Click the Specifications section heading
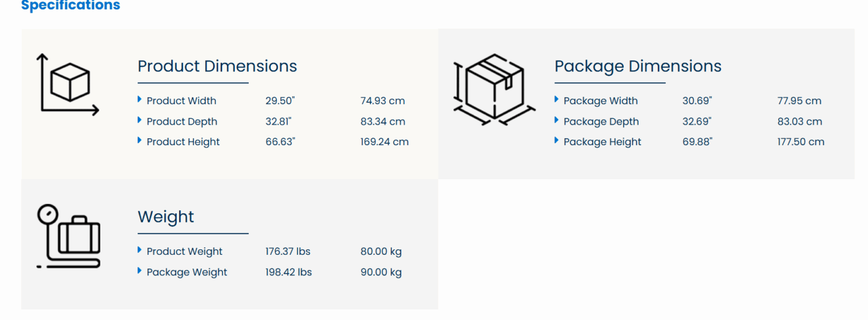868x320 pixels. [71, 6]
